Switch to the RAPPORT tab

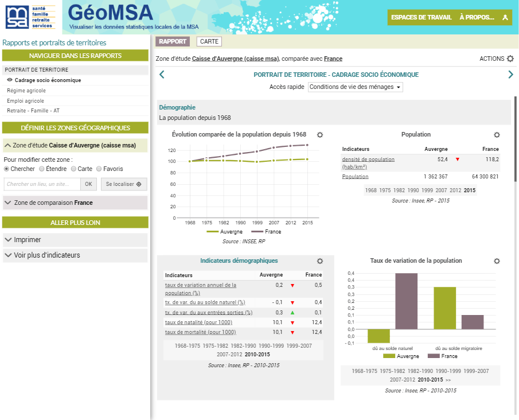point(173,41)
